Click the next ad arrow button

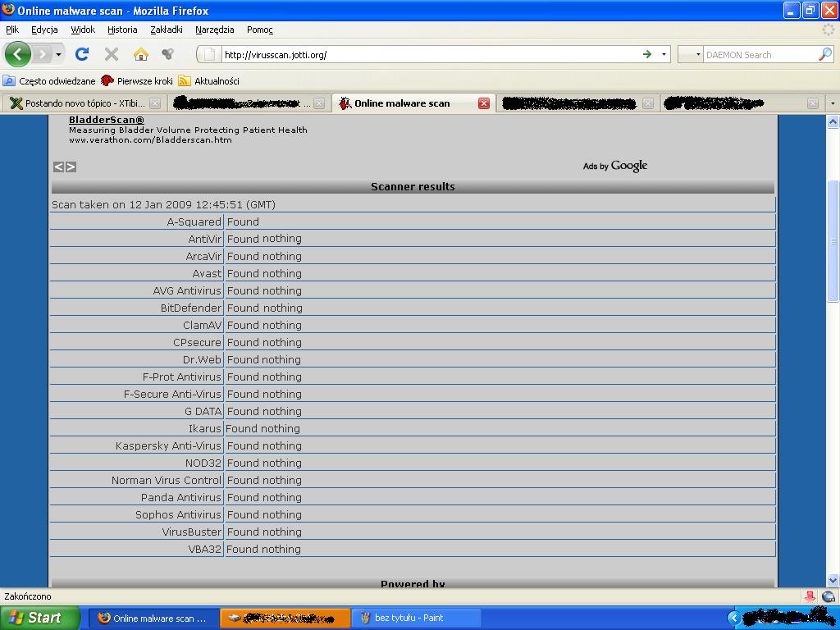coord(71,167)
